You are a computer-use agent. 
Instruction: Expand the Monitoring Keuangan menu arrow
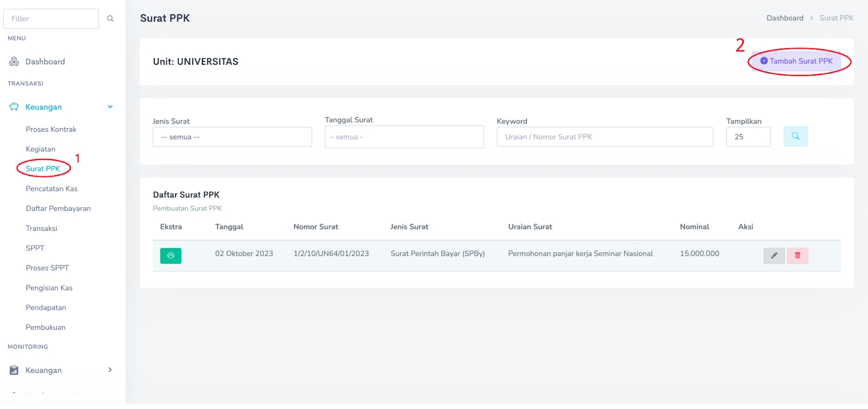[110, 370]
